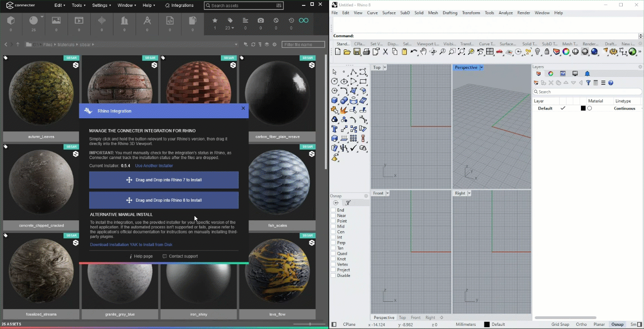The height and width of the screenshot is (329, 644).
Task: Expand the Top viewport menu arrow
Action: pyautogui.click(x=385, y=68)
